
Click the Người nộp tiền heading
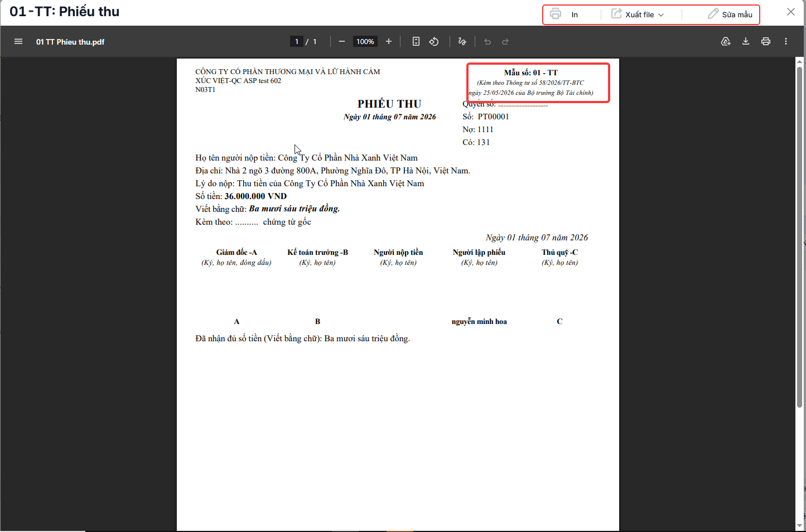pyautogui.click(x=398, y=252)
